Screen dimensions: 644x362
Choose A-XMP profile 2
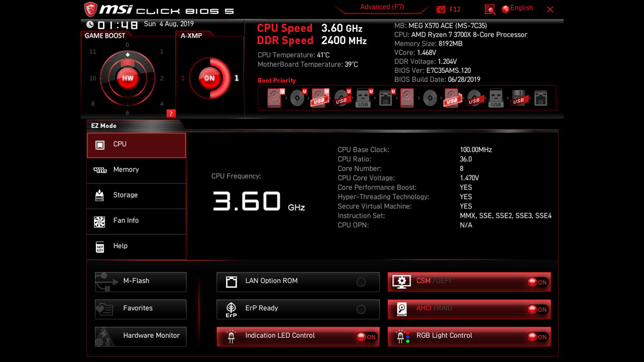[183, 78]
